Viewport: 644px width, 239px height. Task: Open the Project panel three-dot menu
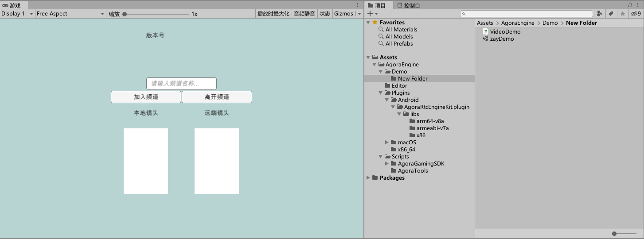[639, 5]
